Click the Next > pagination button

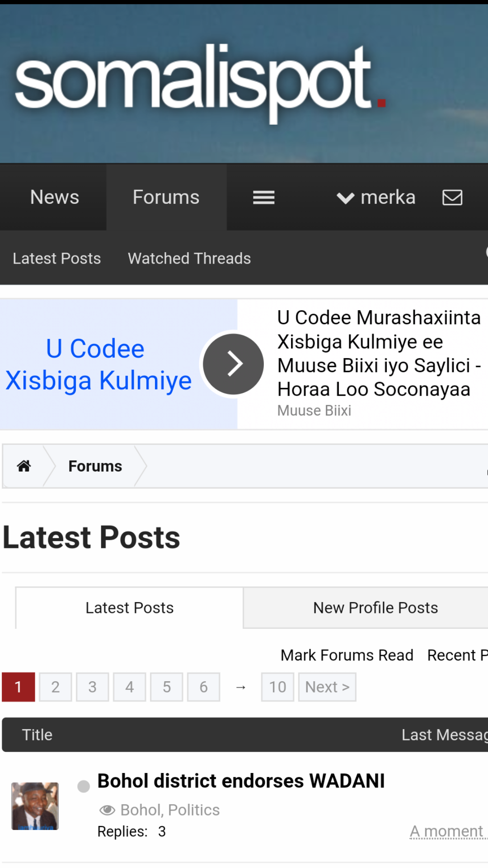[x=327, y=687]
